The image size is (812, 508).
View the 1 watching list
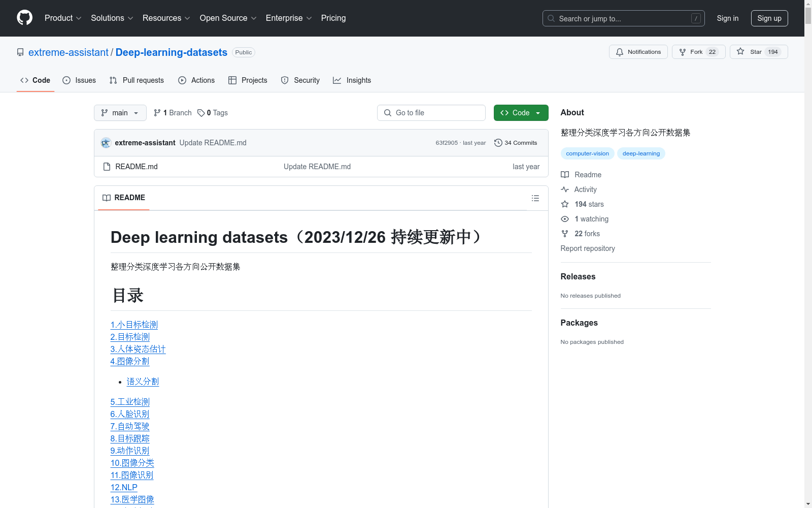point(585,219)
